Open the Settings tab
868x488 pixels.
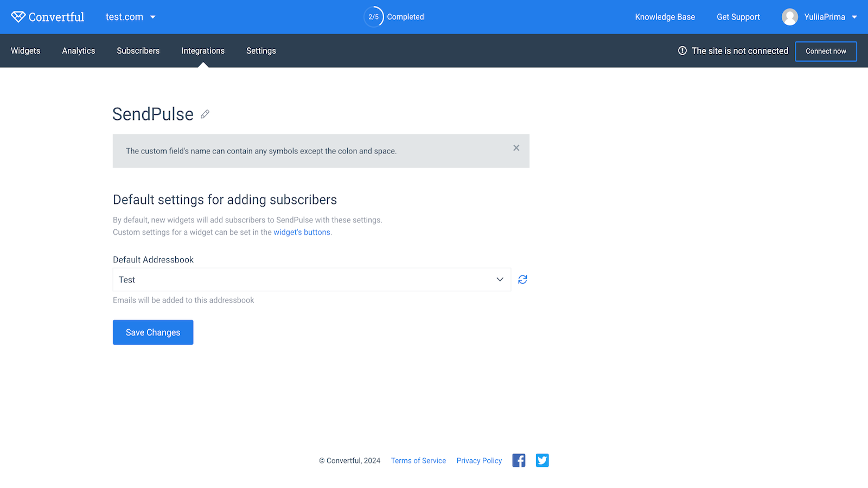click(x=261, y=51)
